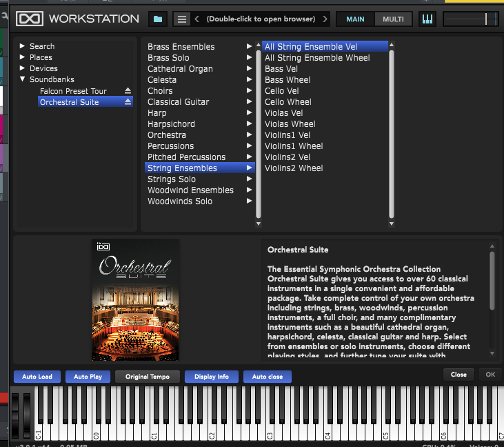The image size is (504, 447).
Task: Click the double-click to open browser field
Action: tap(261, 19)
